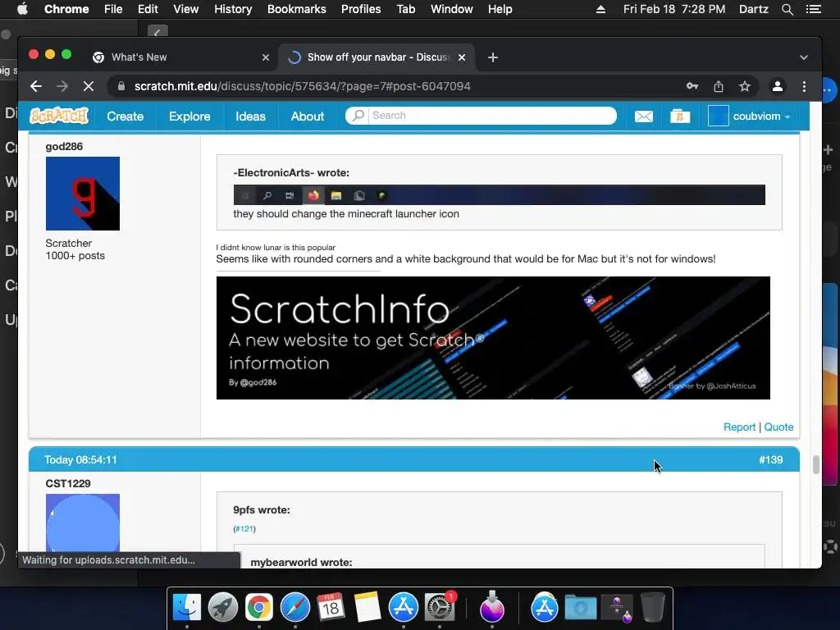Open Chrome three-dot menu
The image size is (840, 630).
[804, 86]
